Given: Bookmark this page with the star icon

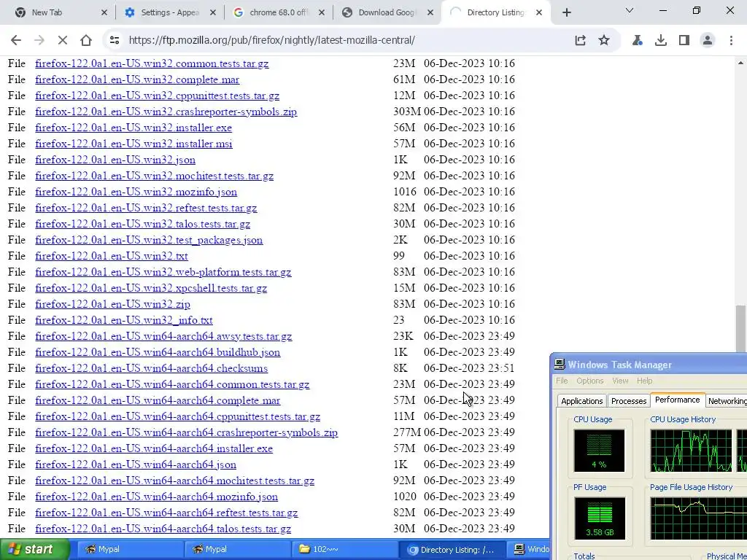Looking at the screenshot, I should [x=604, y=41].
